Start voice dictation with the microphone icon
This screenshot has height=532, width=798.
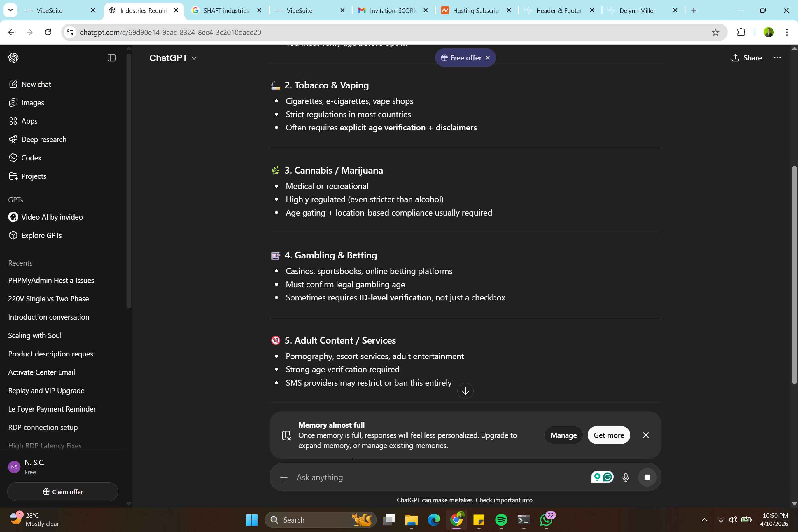[626, 477]
